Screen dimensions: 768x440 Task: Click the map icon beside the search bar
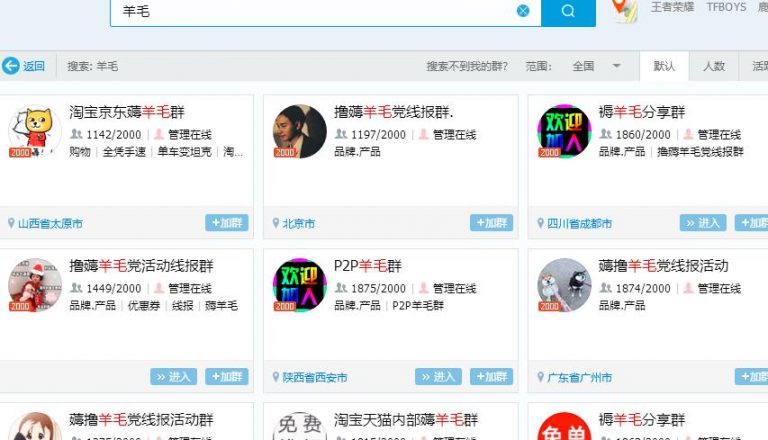[624, 11]
